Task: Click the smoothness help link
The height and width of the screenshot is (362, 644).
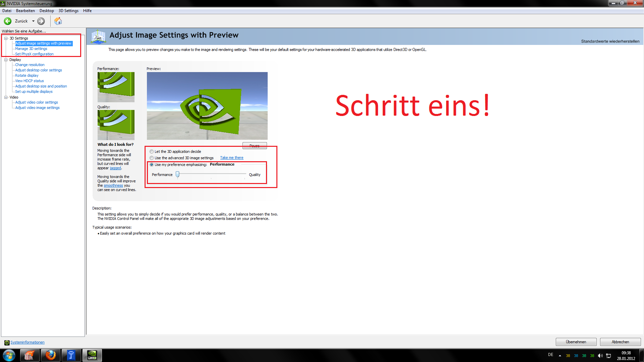Action: (x=113, y=185)
